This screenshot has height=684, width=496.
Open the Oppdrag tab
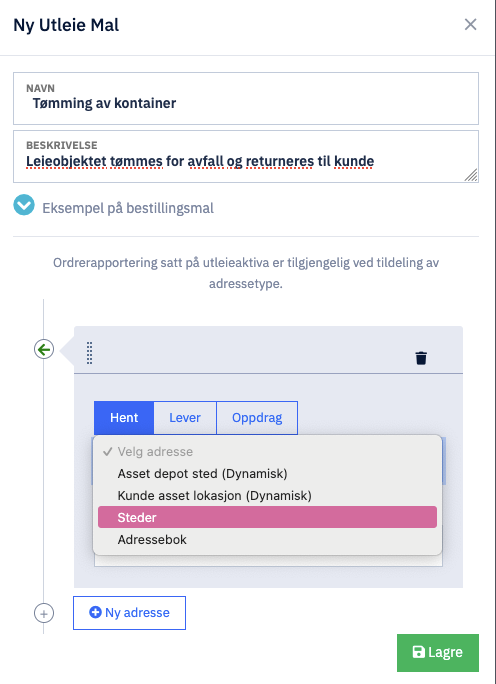click(257, 418)
